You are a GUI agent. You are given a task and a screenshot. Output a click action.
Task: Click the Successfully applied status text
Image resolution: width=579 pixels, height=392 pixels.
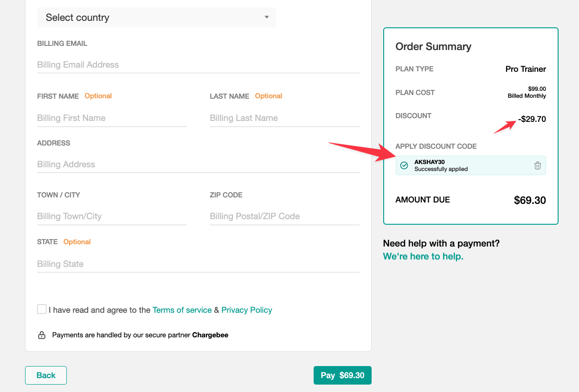click(x=441, y=169)
